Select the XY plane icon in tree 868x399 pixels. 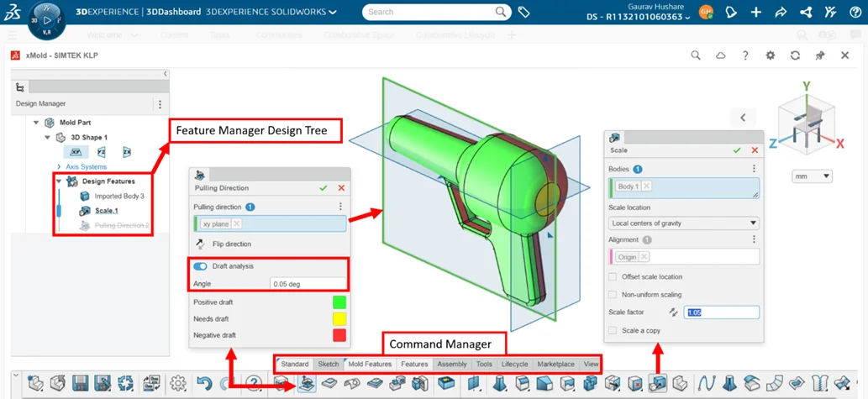[77, 152]
